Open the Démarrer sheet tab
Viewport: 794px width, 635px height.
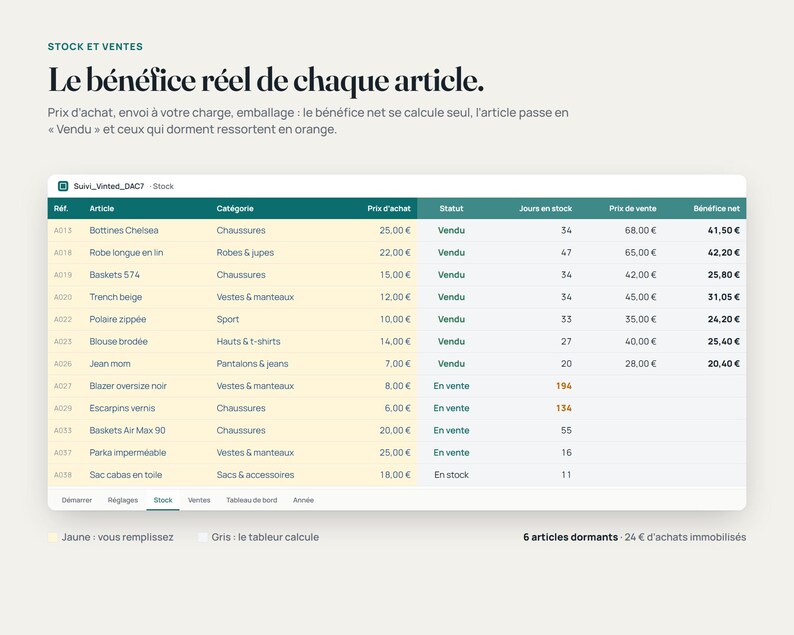click(76, 500)
